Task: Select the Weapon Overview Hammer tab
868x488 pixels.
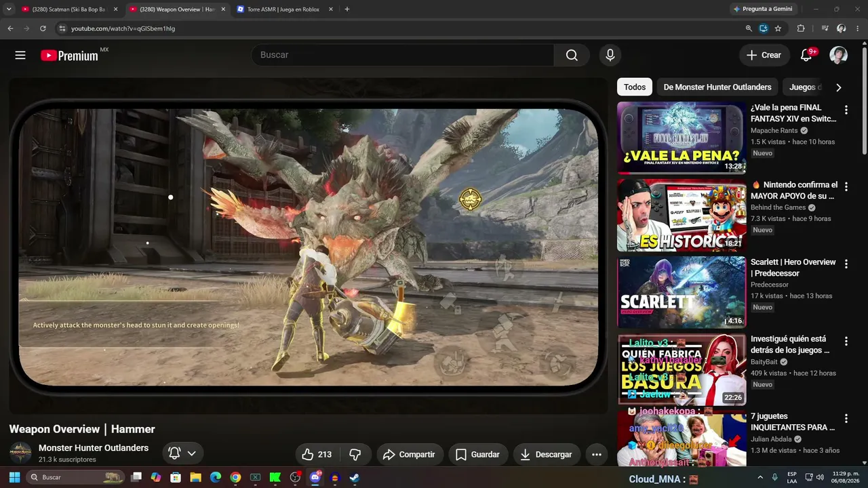Action: tap(178, 9)
